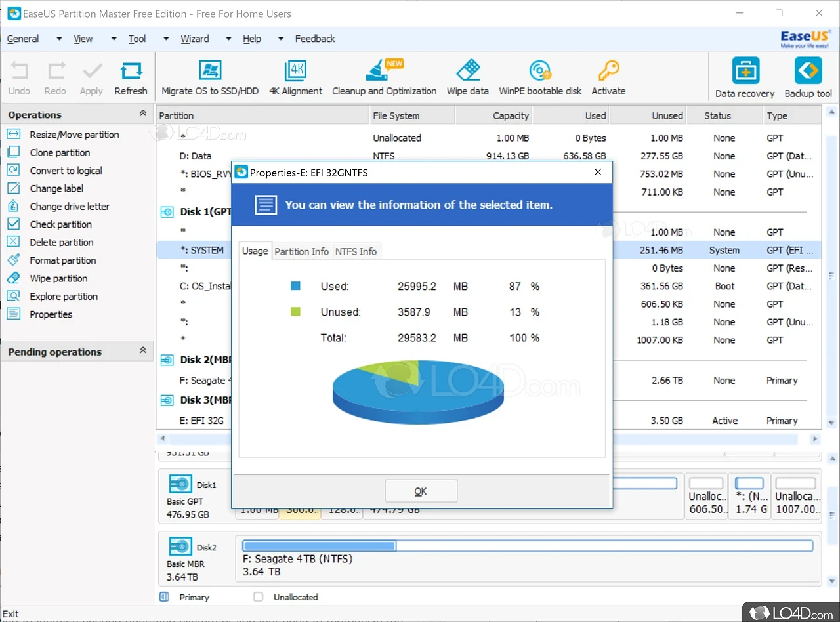The width and height of the screenshot is (840, 622).
Task: Collapse the Pending operations section
Action: click(142, 350)
